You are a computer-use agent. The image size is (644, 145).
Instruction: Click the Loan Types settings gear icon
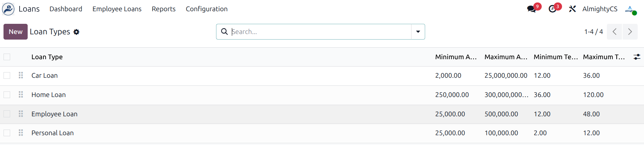pyautogui.click(x=76, y=32)
